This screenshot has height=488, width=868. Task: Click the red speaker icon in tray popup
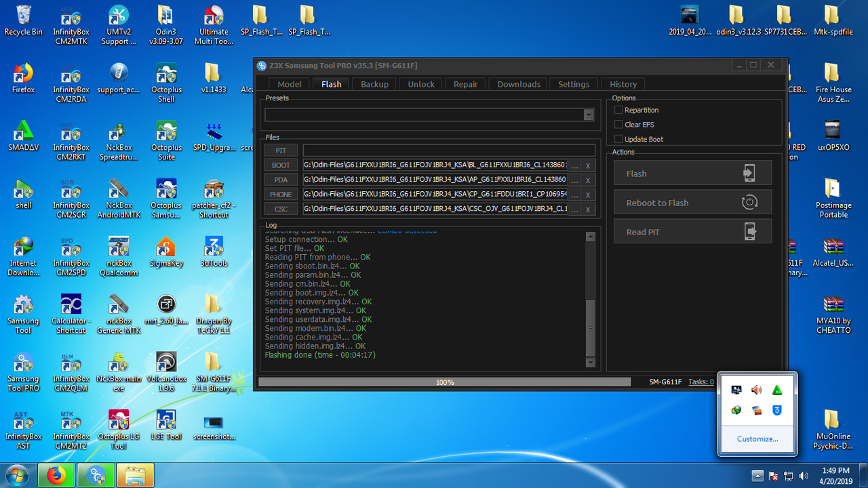pos(757,390)
